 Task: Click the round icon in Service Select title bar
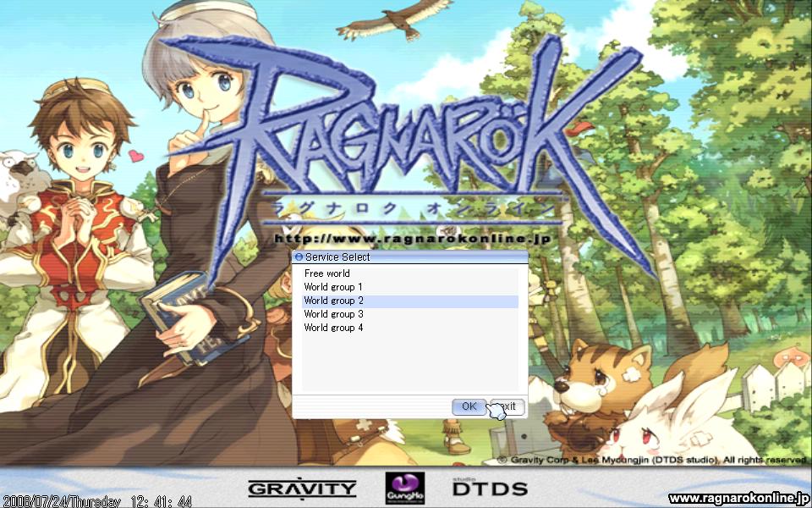(299, 257)
